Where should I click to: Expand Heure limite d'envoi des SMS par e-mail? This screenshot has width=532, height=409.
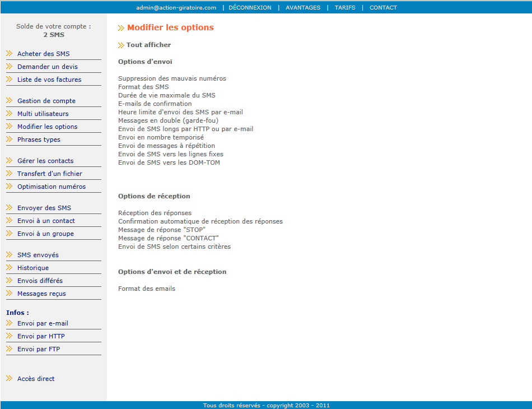pos(180,112)
